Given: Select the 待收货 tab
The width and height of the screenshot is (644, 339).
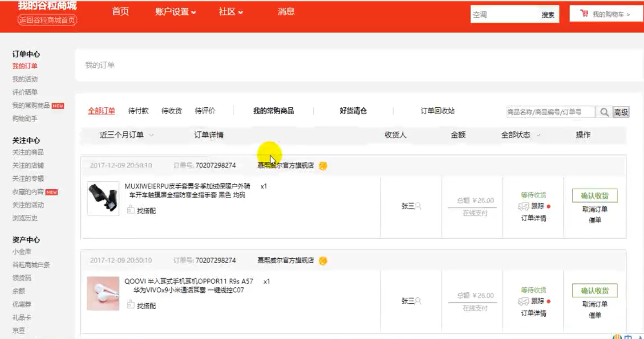Looking at the screenshot, I should 171,111.
